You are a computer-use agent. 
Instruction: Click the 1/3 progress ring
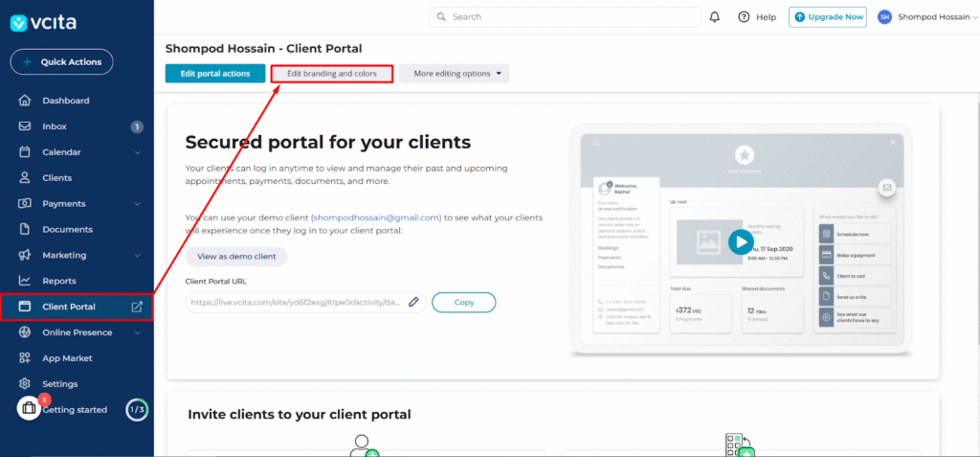pyautogui.click(x=137, y=410)
